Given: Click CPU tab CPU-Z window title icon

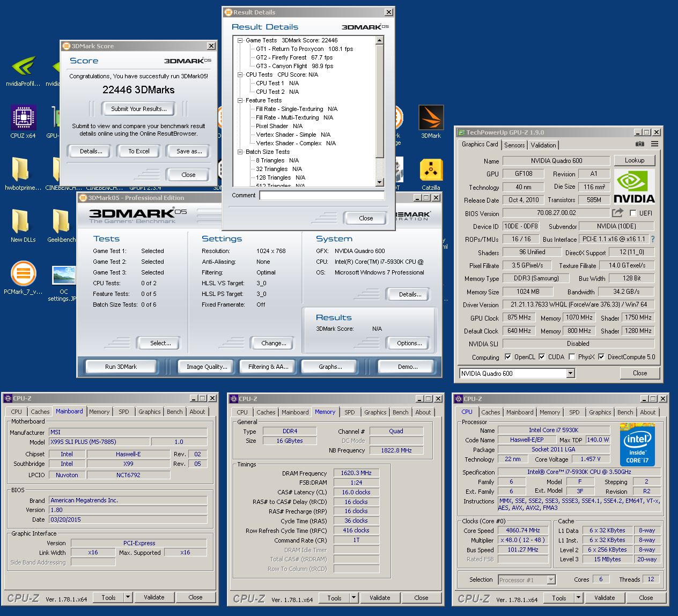Looking at the screenshot, I should [459, 399].
